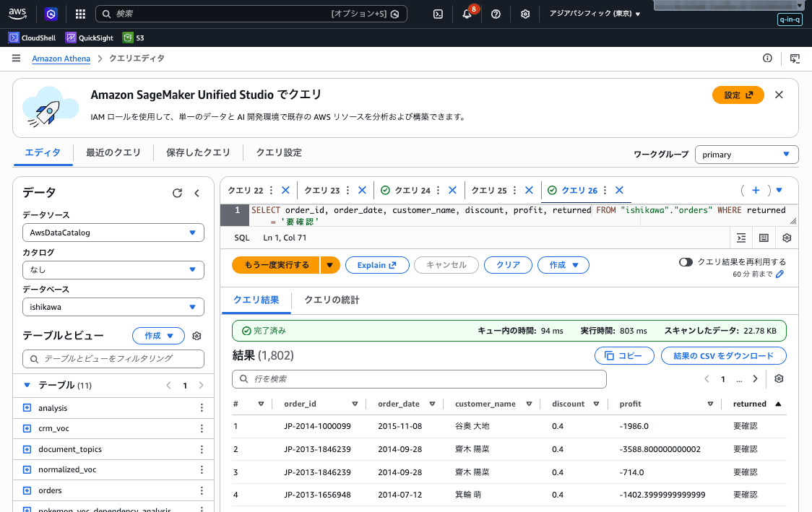Select the クエリ 25 tab
The width and height of the screenshot is (812, 512).
tap(489, 191)
